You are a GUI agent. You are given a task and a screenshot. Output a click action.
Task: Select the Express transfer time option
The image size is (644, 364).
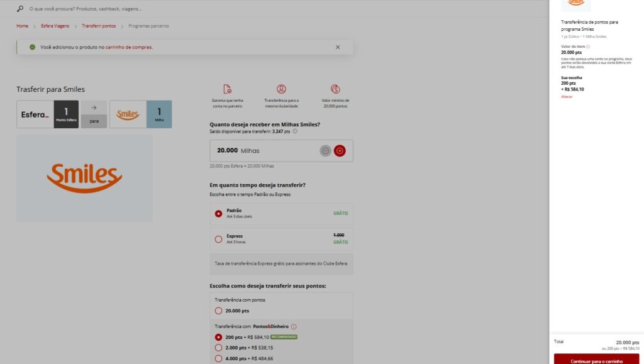tap(219, 239)
